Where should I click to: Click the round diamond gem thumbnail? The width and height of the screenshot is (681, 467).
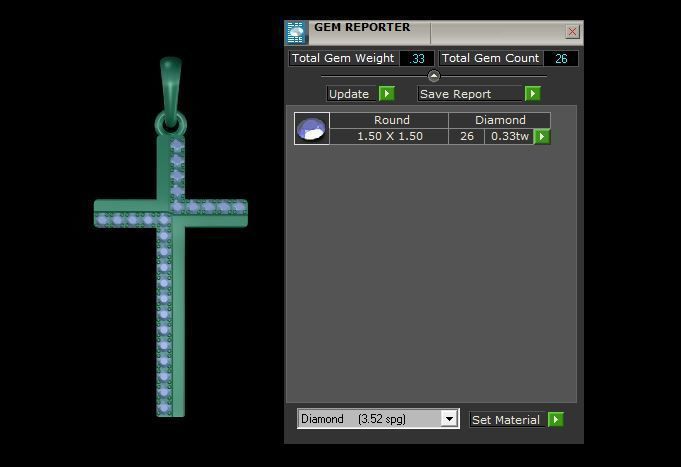pos(311,128)
